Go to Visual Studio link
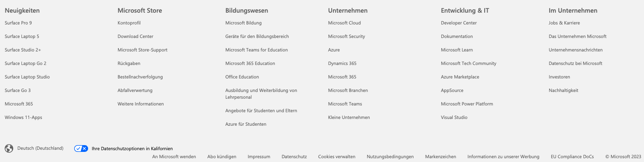 [x=454, y=117]
